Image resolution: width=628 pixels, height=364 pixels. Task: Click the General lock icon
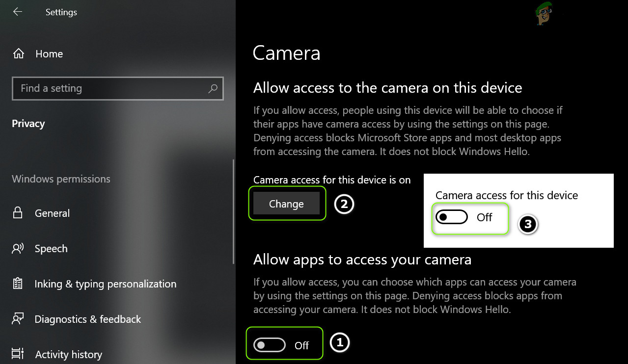(18, 213)
